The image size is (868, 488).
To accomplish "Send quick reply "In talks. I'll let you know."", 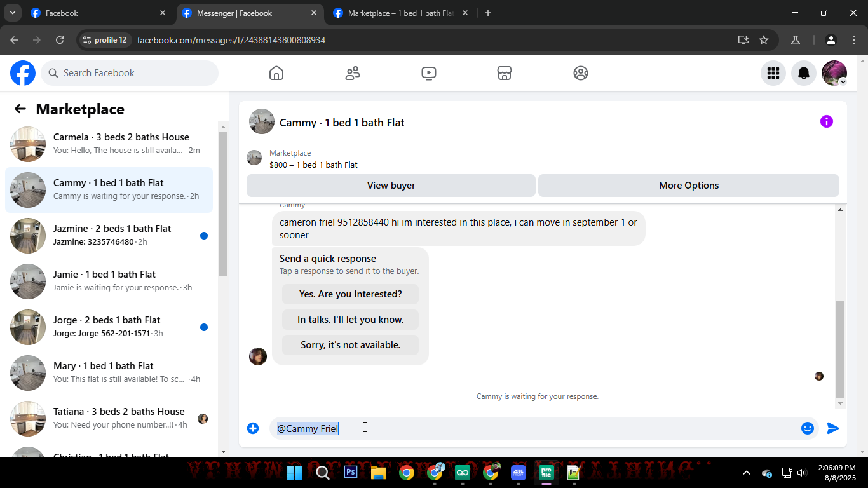I will (351, 320).
